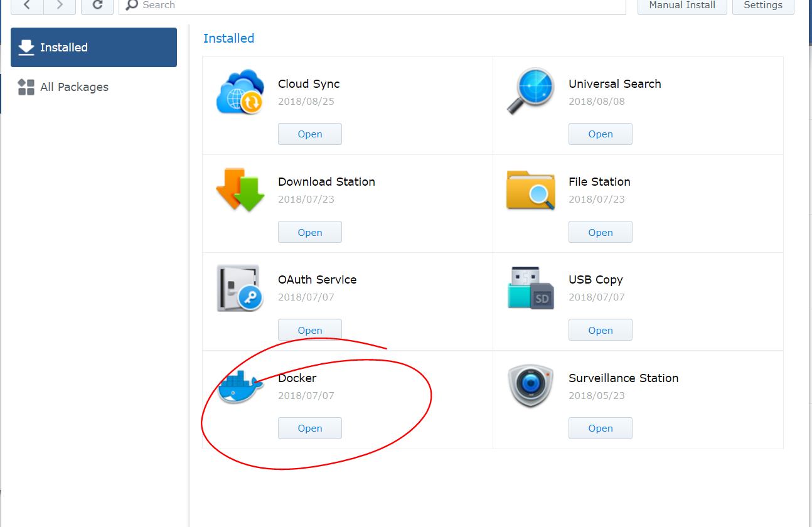Click the search magnifier icon
Viewport: 812px width, 527px height.
pos(132,5)
